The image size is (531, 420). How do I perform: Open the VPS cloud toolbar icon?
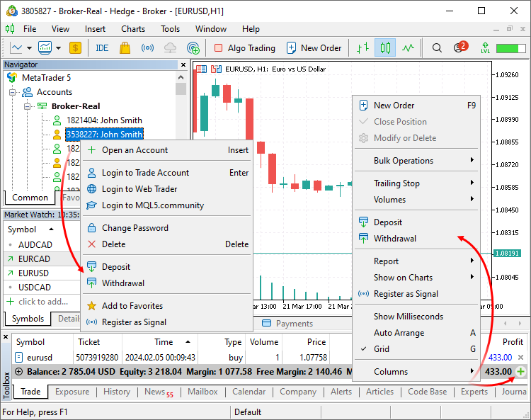[170, 47]
